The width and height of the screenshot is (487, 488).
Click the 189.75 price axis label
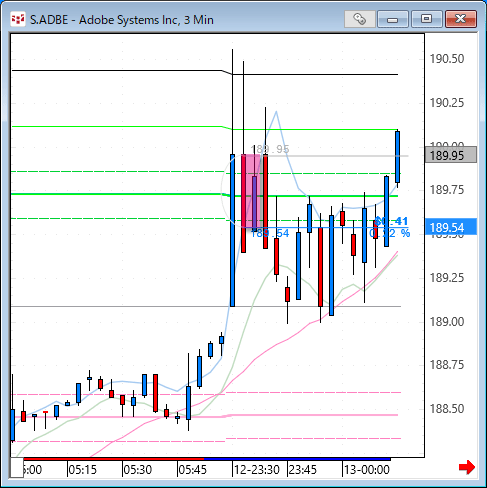[x=447, y=190]
